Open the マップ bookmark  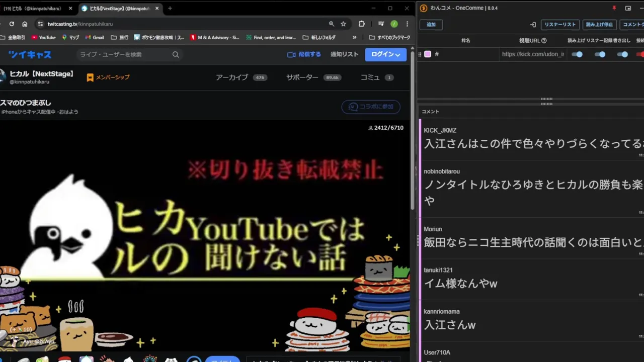(70, 37)
